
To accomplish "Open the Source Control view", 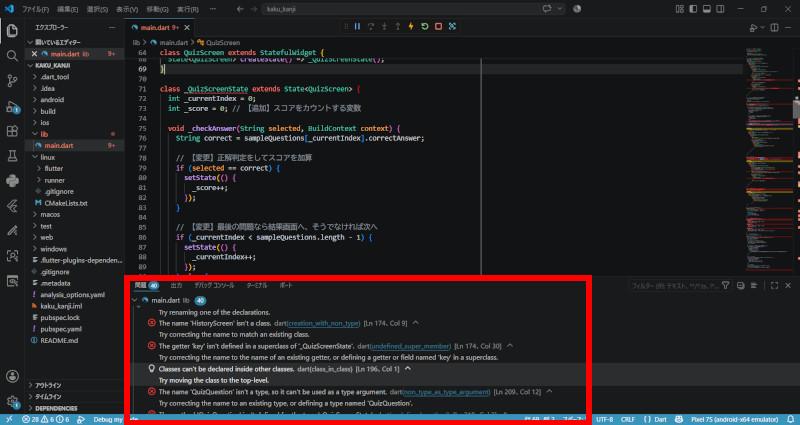I will point(12,81).
